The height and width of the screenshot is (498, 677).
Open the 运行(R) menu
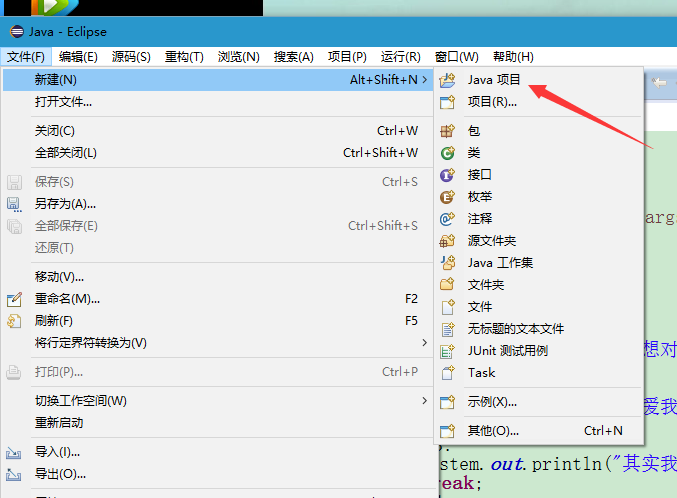coord(401,57)
